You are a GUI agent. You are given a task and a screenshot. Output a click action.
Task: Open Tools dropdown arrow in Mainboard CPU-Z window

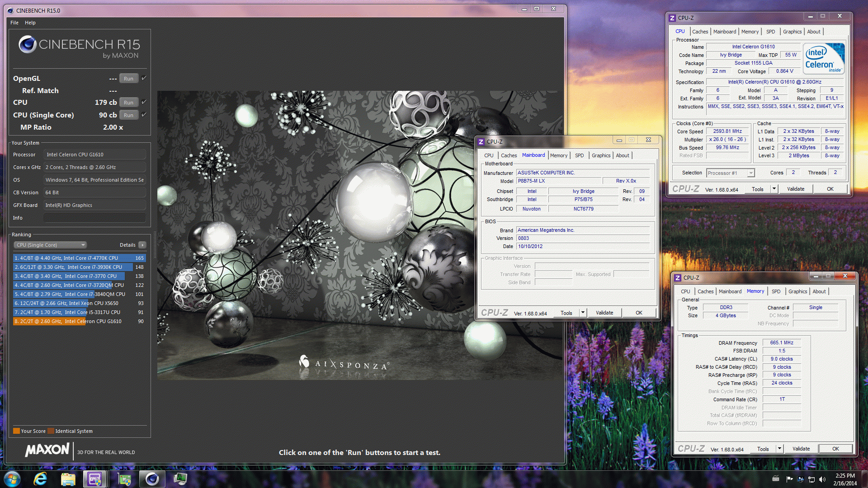pos(583,313)
